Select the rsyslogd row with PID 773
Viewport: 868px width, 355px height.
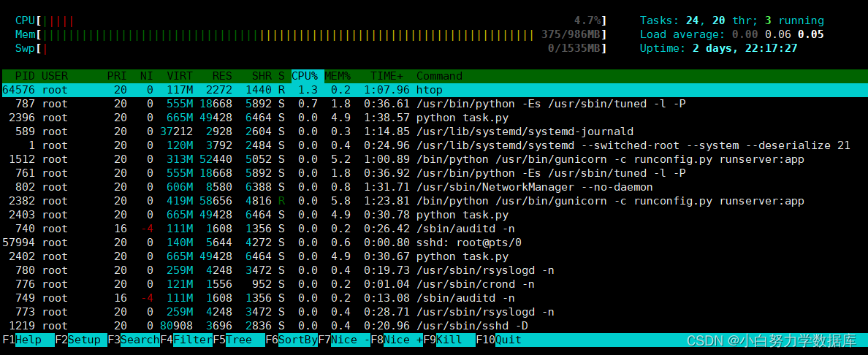click(434, 312)
